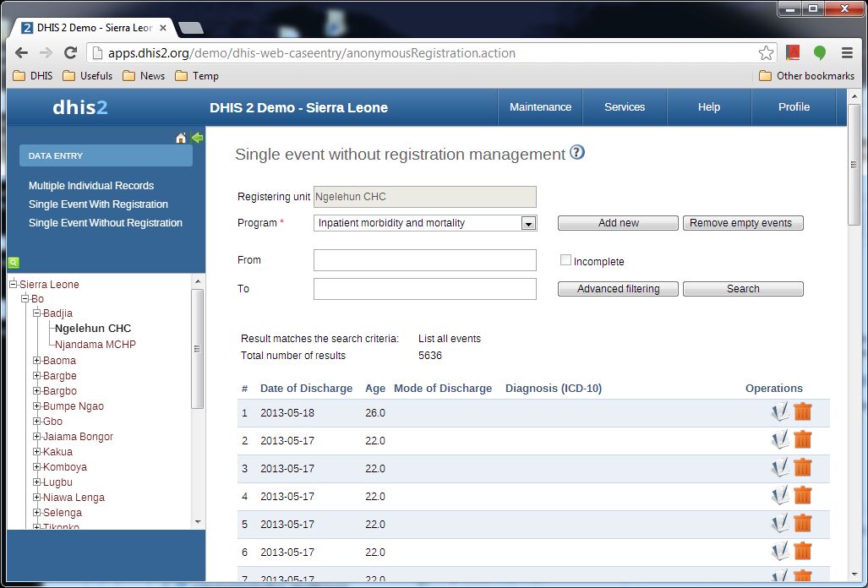This screenshot has width=868, height=588.
Task: Expand the Baoma tree node
Action: coord(37,361)
